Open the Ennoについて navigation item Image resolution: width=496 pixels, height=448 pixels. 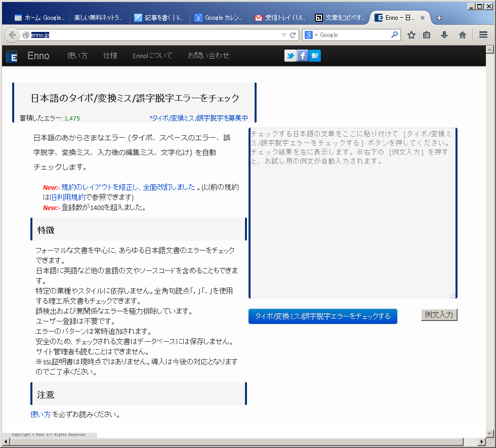(x=152, y=56)
